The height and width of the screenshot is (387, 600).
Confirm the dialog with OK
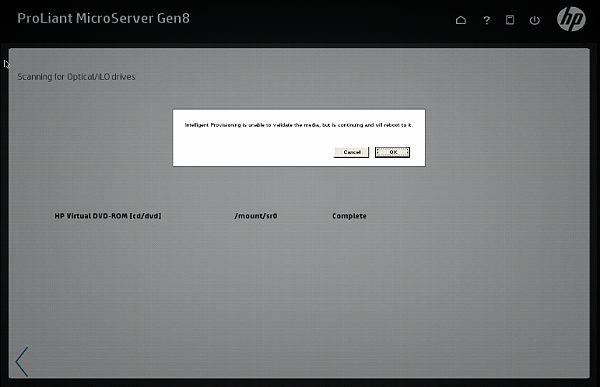[x=392, y=152]
